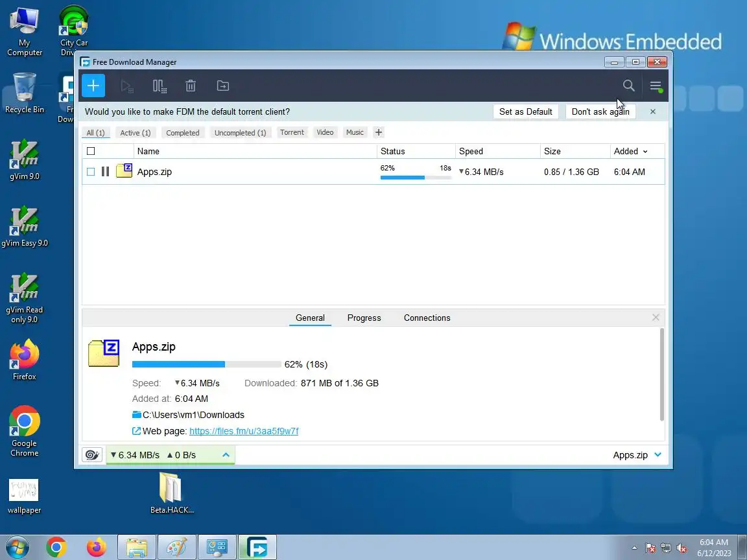Open downloads folder icon next to path
747x560 pixels.
137,415
